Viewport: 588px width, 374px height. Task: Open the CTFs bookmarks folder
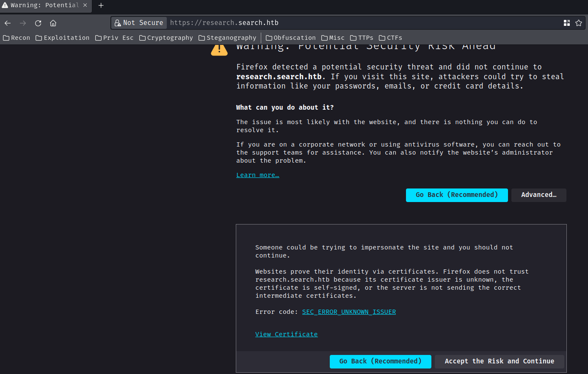[x=390, y=38]
